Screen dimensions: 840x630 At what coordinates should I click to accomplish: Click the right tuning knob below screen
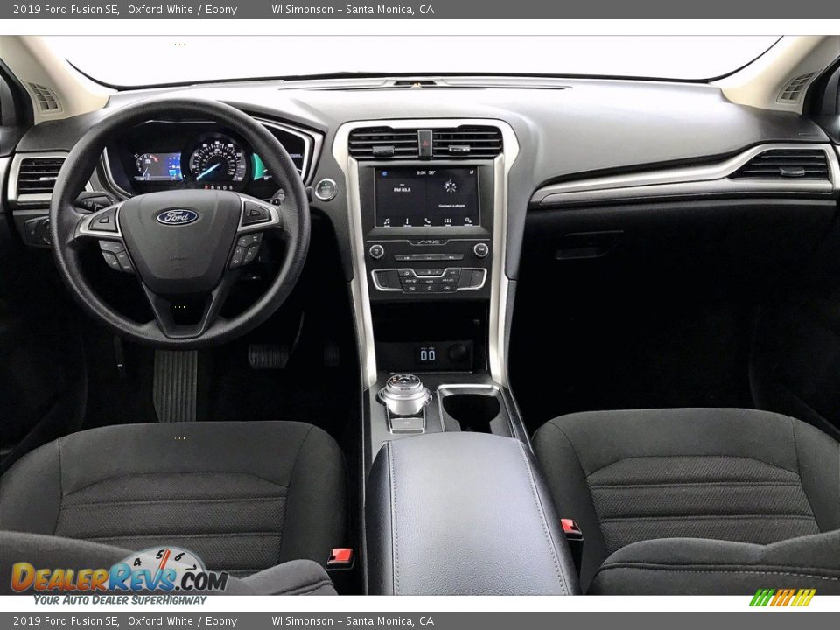click(x=480, y=250)
